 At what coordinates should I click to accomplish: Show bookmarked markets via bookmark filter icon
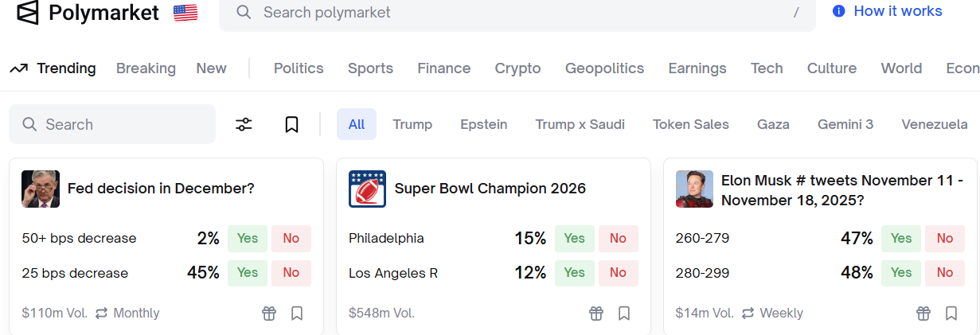pos(291,124)
